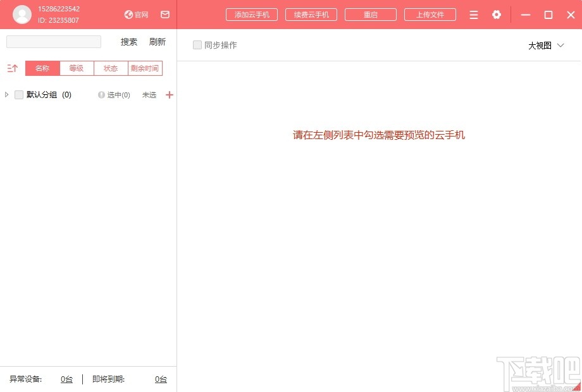Click the sort order icon above the device list
The width and height of the screenshot is (582, 392).
click(12, 68)
